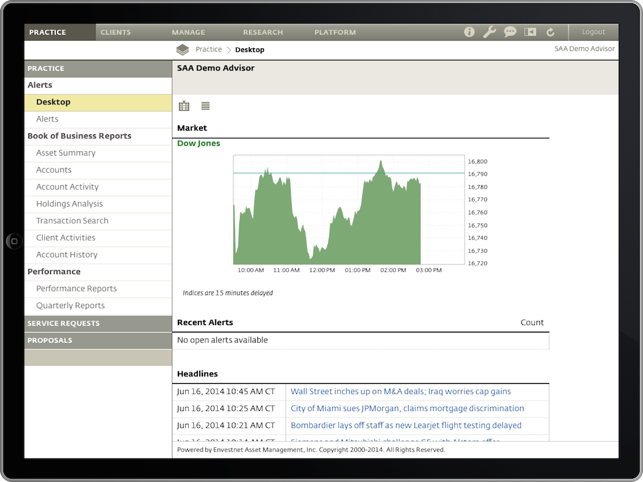643x482 pixels.
Task: Open the Research tab
Action: pyautogui.click(x=263, y=32)
